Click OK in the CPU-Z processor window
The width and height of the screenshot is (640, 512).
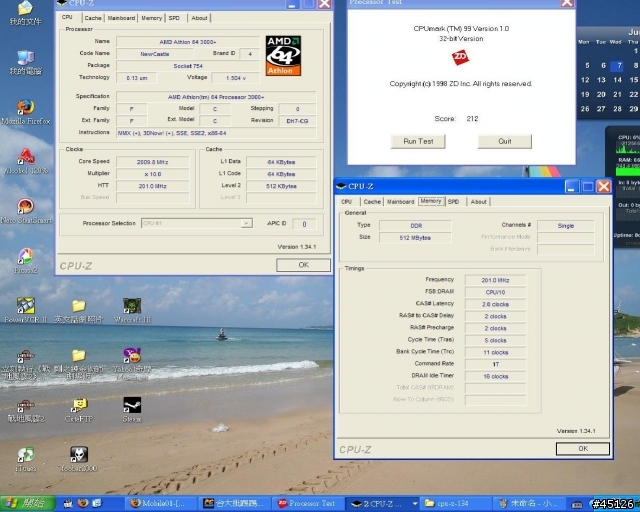303,265
